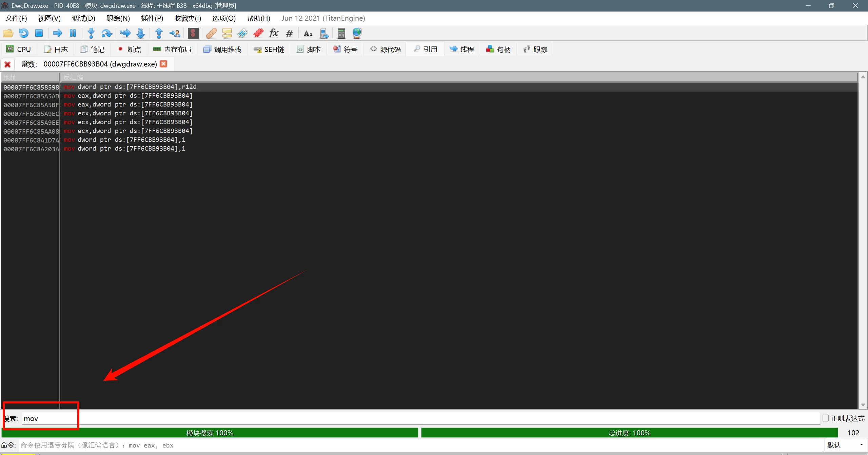Switch to the 内存布局 memory map tab
This screenshot has height=455, width=868.
172,50
